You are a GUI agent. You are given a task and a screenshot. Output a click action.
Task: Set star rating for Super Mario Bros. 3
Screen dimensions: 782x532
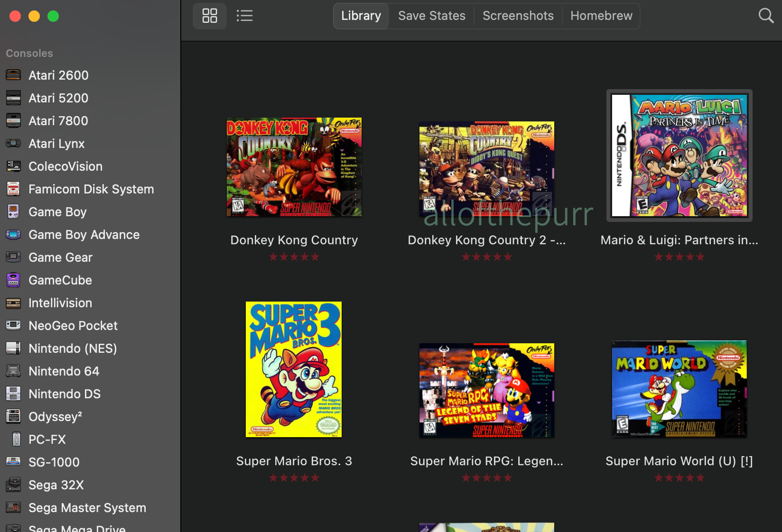(x=294, y=478)
